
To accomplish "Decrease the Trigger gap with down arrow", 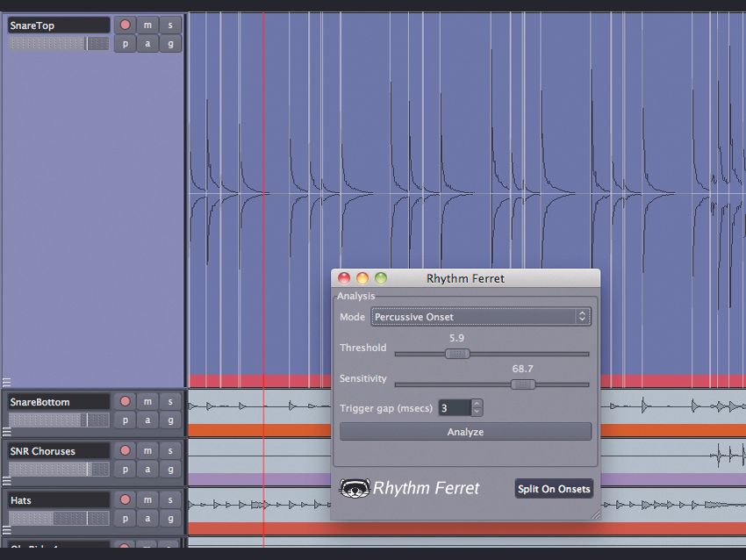I will pos(477,412).
